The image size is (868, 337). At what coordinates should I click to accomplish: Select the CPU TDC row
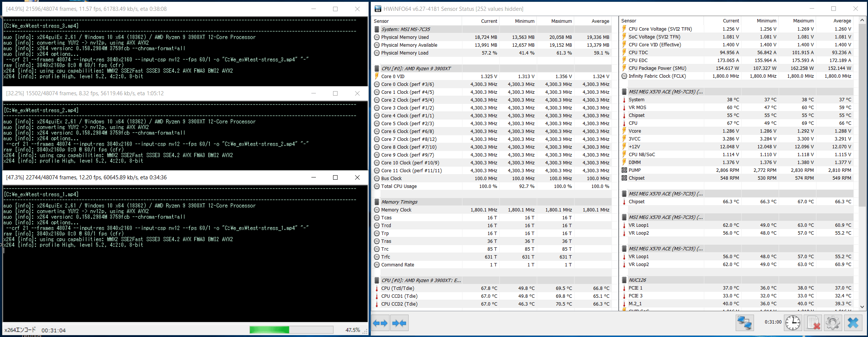pyautogui.click(x=737, y=52)
